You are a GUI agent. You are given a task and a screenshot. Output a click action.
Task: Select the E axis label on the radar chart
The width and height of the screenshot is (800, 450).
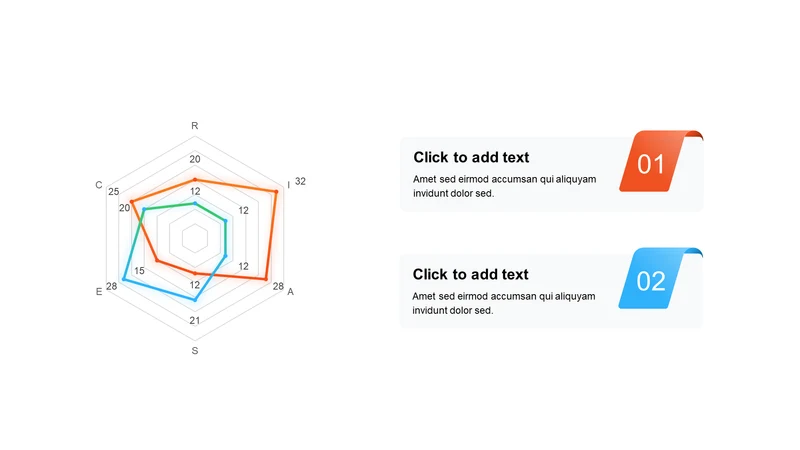click(x=99, y=292)
